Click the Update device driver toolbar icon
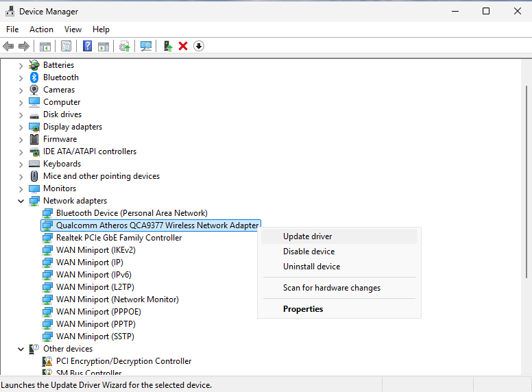 [167, 46]
